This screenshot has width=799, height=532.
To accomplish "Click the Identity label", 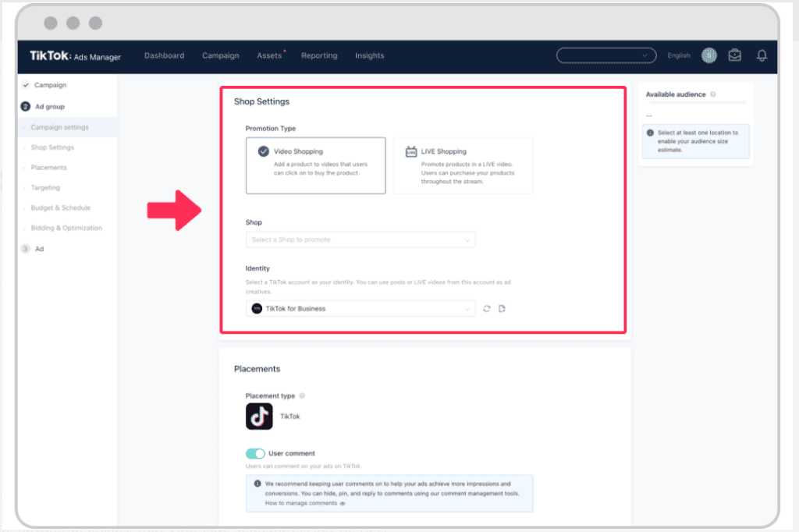I will pyautogui.click(x=257, y=268).
